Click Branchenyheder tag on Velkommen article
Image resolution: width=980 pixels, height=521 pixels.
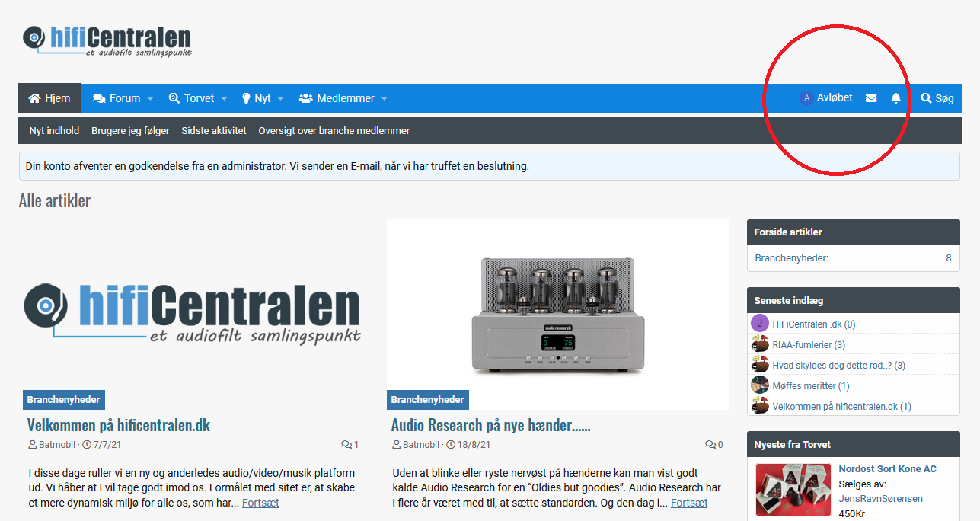(x=64, y=400)
